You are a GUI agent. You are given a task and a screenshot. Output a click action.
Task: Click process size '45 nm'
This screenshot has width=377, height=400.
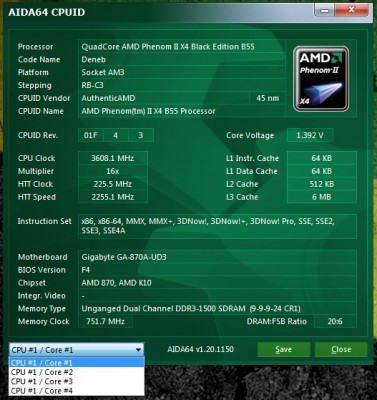click(x=268, y=98)
